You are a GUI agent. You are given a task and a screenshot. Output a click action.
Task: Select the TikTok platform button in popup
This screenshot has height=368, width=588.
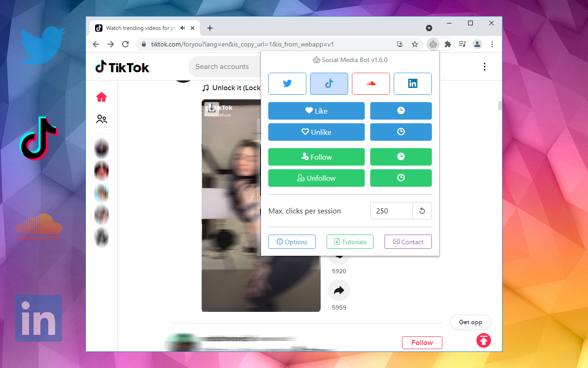(x=329, y=84)
